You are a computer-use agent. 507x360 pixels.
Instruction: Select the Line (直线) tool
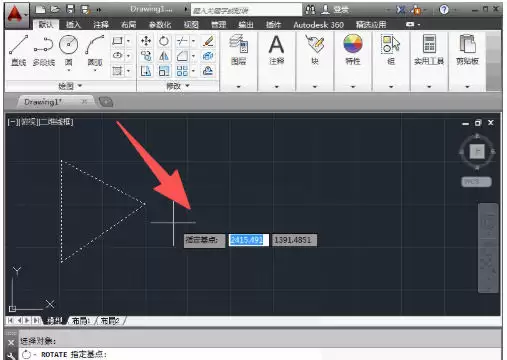(18, 50)
